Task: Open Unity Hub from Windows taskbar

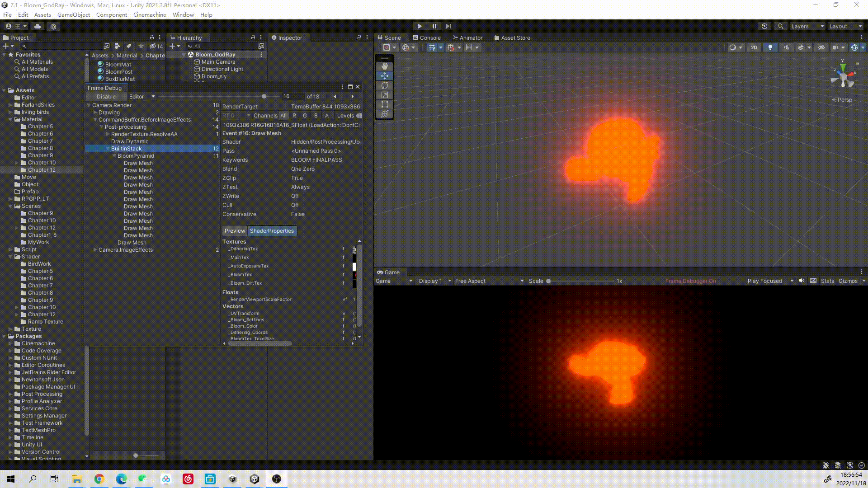Action: (x=255, y=479)
